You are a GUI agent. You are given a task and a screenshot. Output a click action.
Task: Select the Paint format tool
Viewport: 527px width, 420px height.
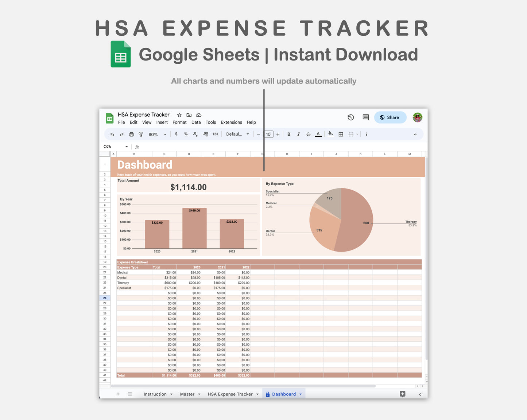coord(141,134)
